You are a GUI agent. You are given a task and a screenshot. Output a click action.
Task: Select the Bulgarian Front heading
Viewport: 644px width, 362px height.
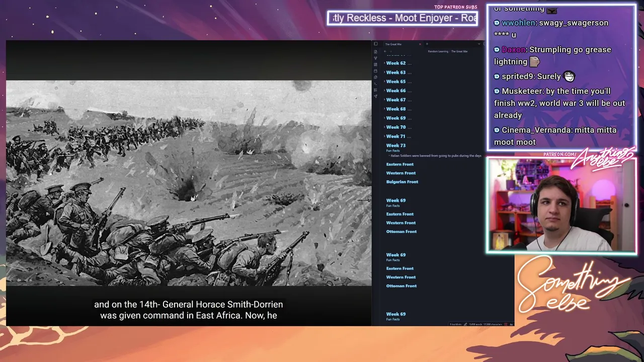coord(402,182)
